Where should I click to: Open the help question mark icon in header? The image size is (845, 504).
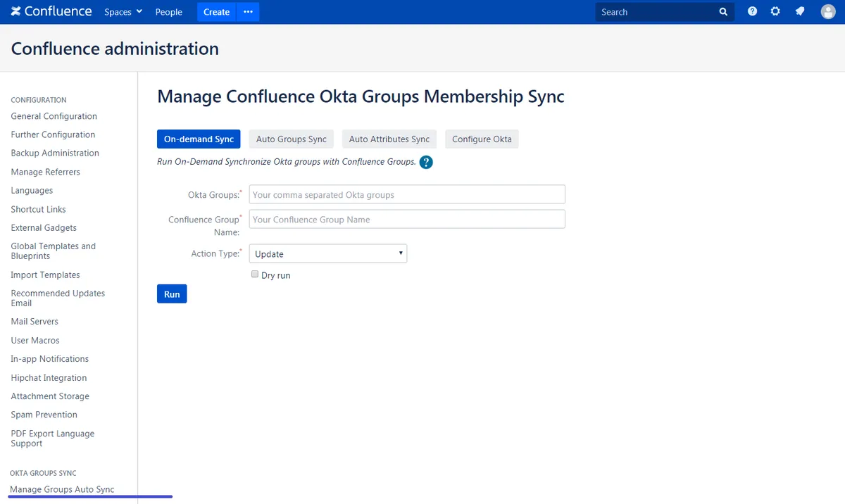point(753,11)
